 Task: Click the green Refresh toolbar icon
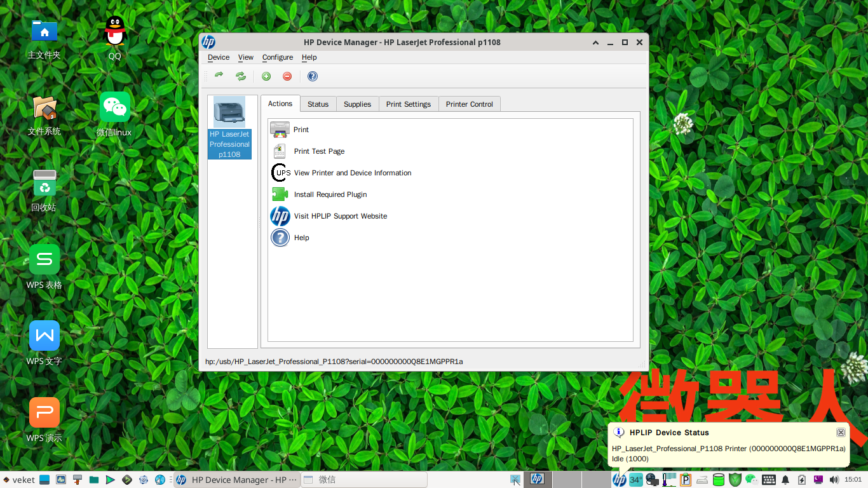[x=241, y=76]
